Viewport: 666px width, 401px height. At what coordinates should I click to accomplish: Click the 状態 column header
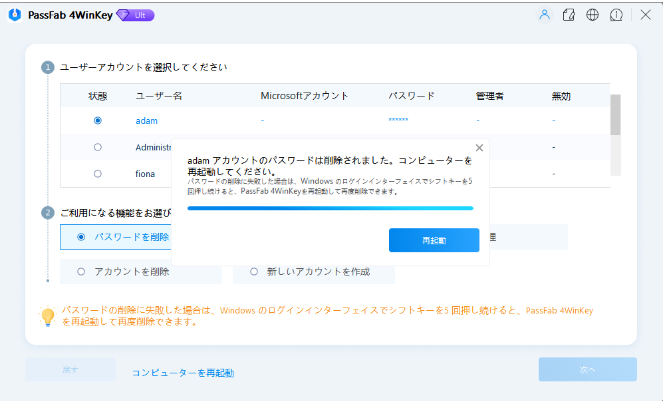(98, 96)
